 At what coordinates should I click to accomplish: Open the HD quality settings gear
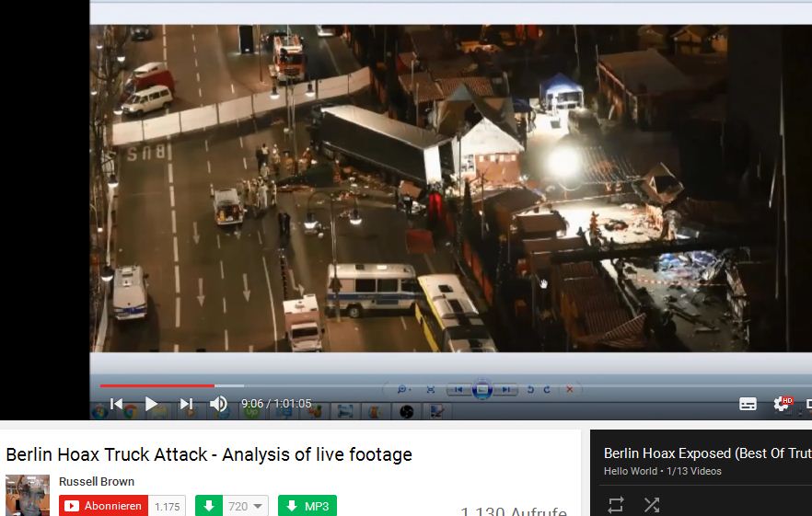tap(783, 404)
